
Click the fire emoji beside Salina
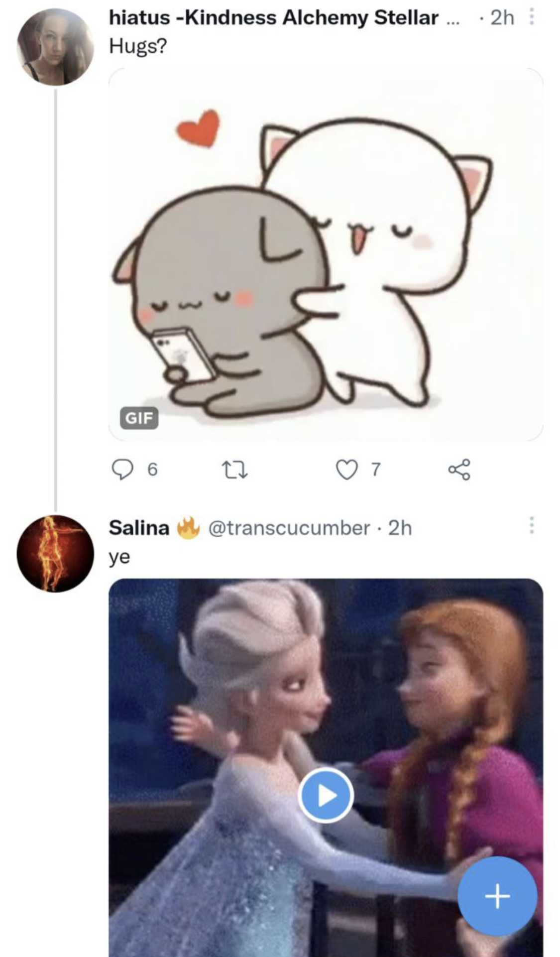(187, 528)
